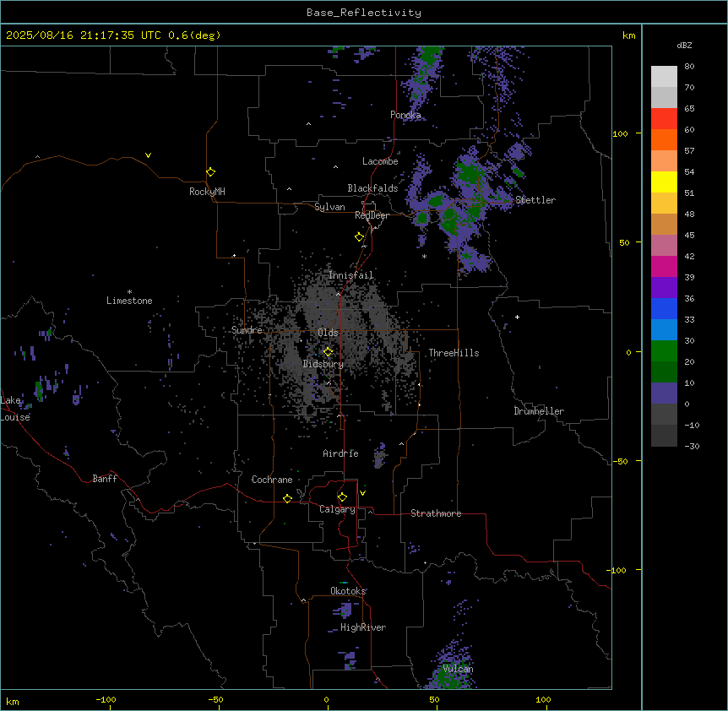This screenshot has width=728, height=711.
Task: Select the red swatch in dBZ legend
Action: coord(664,118)
